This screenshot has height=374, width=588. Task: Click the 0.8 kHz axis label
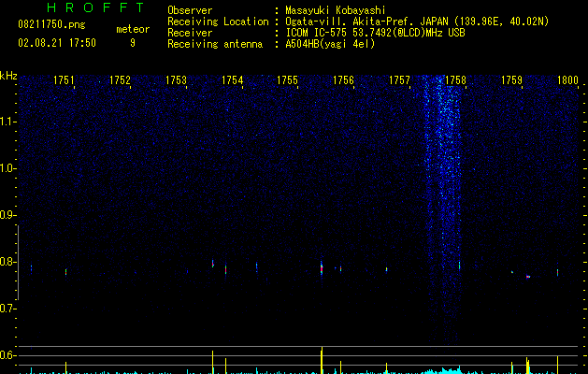7,262
